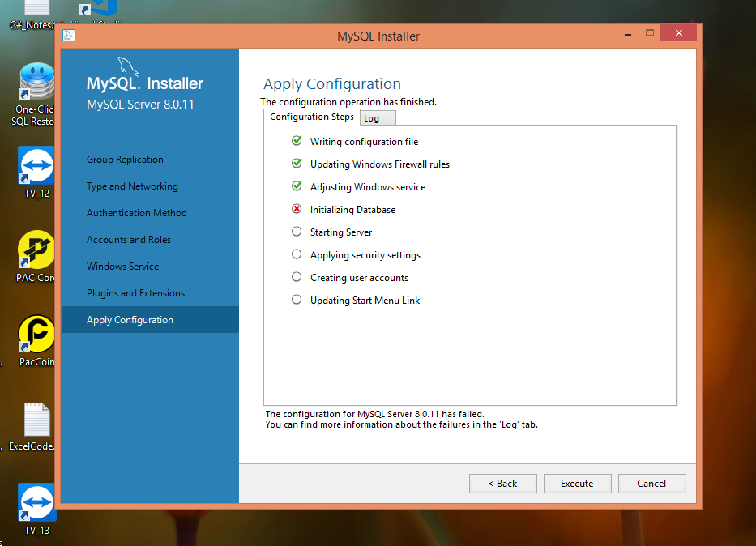Screen dimensions: 756x546
Task: Click the pending circle beside Creating user accounts
Action: point(297,276)
